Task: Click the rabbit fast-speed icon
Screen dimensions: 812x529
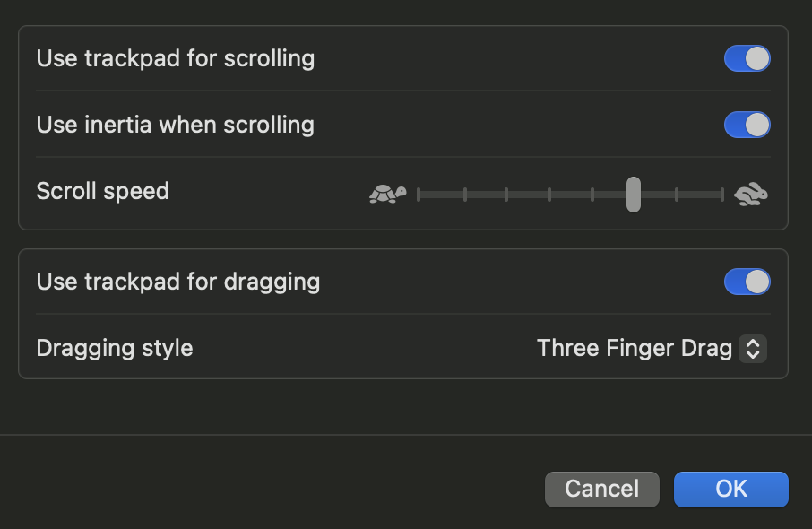Action: pyautogui.click(x=750, y=194)
